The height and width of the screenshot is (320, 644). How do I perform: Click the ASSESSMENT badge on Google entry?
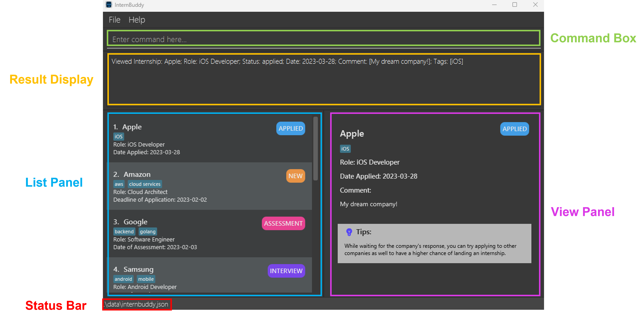[283, 223]
